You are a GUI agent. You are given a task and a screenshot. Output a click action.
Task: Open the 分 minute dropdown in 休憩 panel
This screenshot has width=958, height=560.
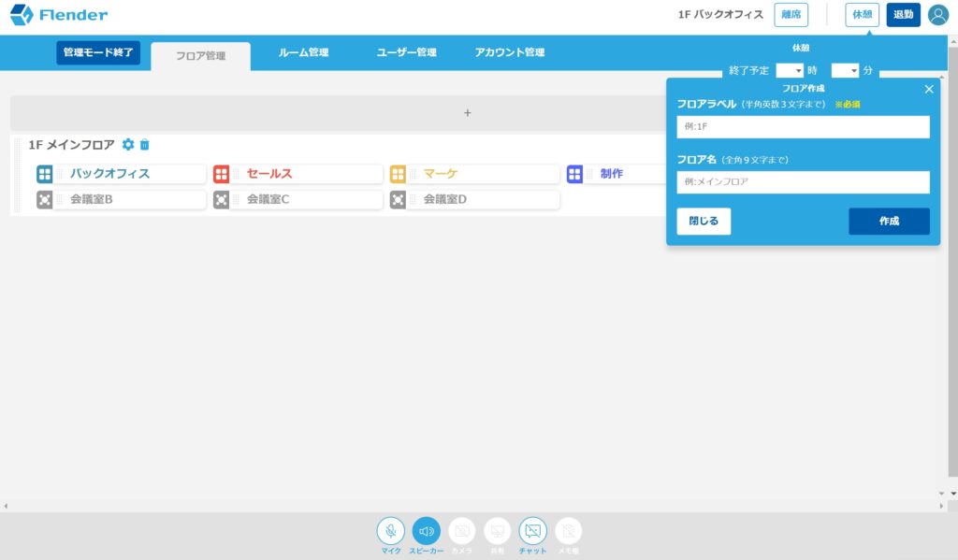click(x=847, y=69)
